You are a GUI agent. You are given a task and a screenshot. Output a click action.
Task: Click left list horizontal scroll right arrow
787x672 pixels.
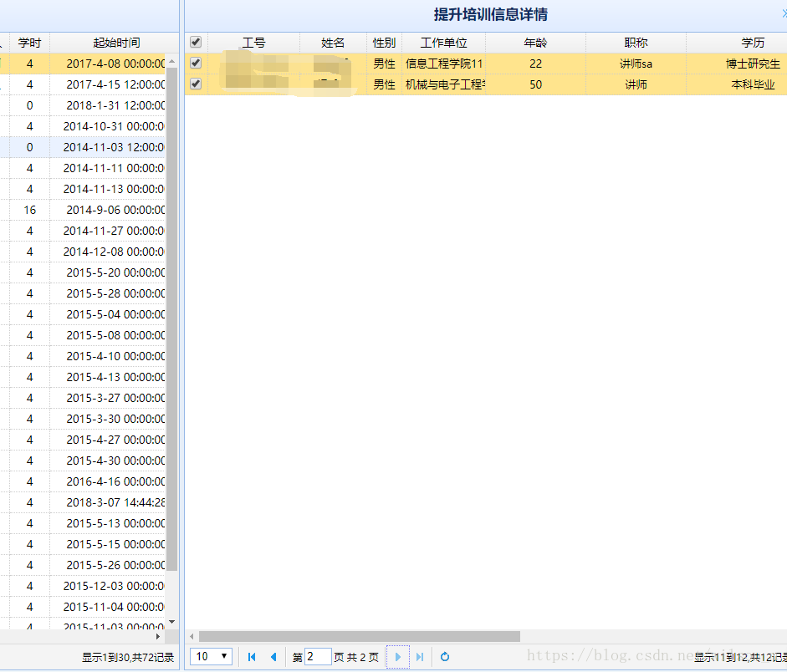point(158,636)
